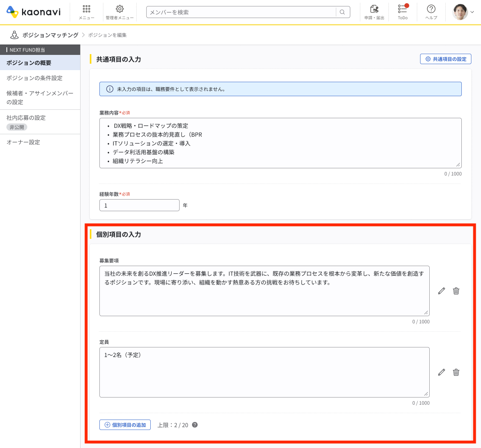Open the 管理者メニュー gear icon
The width and height of the screenshot is (481, 448).
(x=119, y=12)
